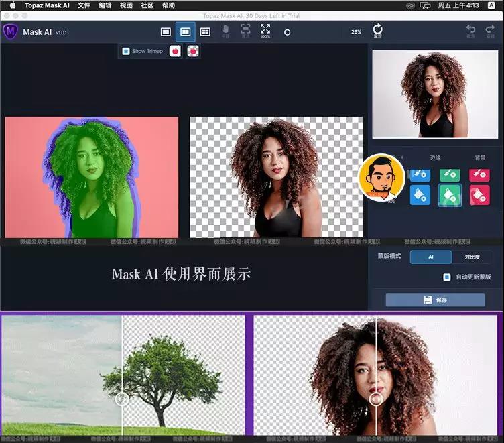Open the Topaz Mask AI menu
This screenshot has width=504, height=443.
click(47, 5)
